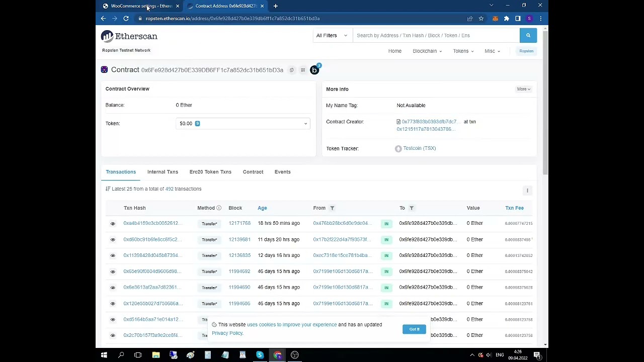Preview transaction 0xd5164b5aa71e014a12 with eye icon
The width and height of the screenshot is (644, 362).
pyautogui.click(x=113, y=320)
